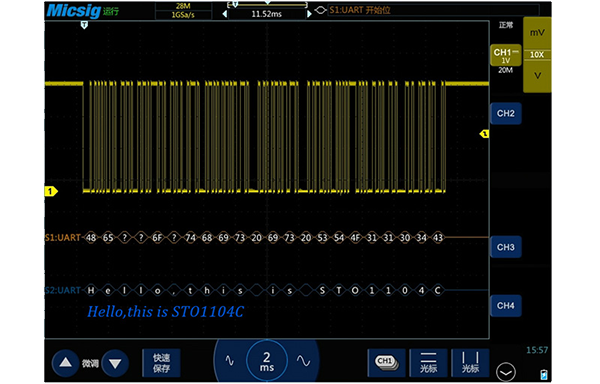Image resolution: width=600 pixels, height=384 pixels.
Task: Open the CH1 1V channel settings
Action: [x=506, y=55]
